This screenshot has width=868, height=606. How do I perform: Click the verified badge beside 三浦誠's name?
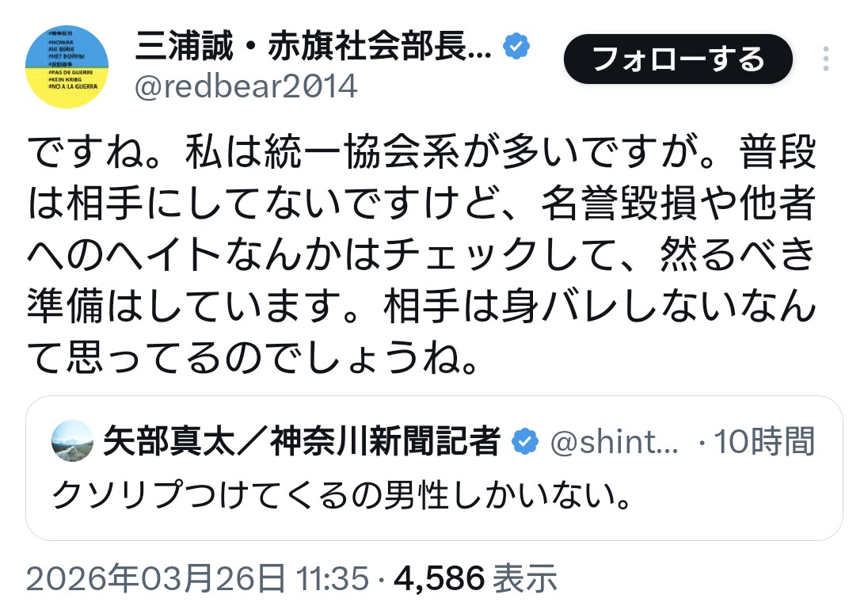[x=516, y=48]
